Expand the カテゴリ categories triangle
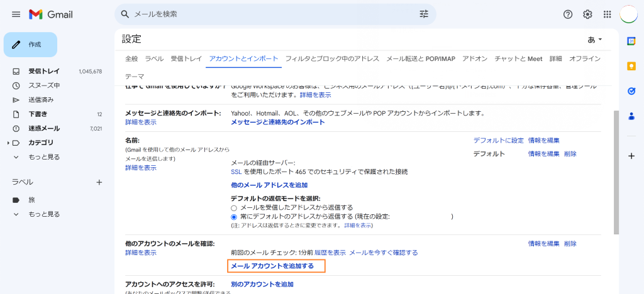 pos(8,143)
